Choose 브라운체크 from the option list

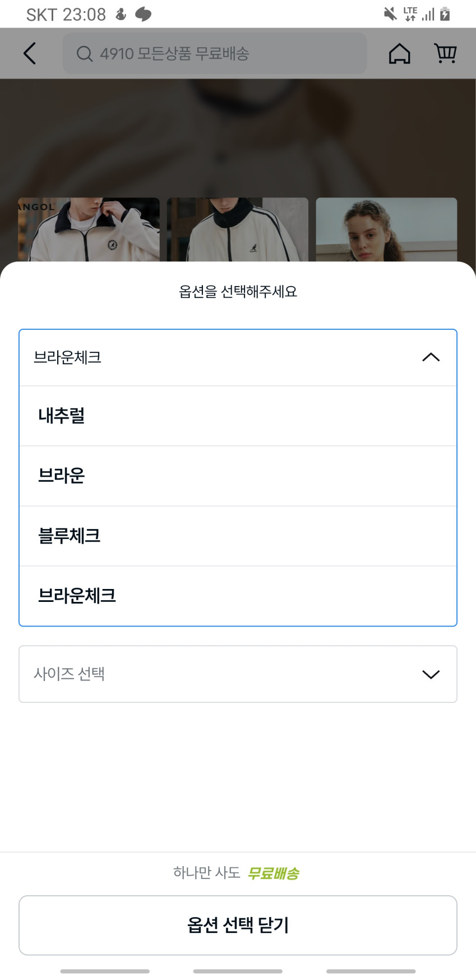click(238, 596)
